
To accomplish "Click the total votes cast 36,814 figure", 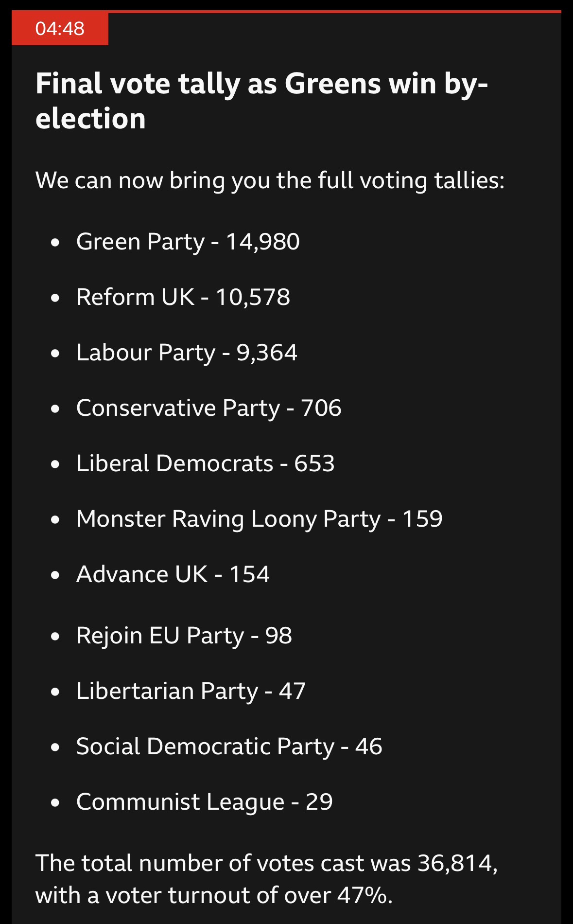I will point(456,863).
